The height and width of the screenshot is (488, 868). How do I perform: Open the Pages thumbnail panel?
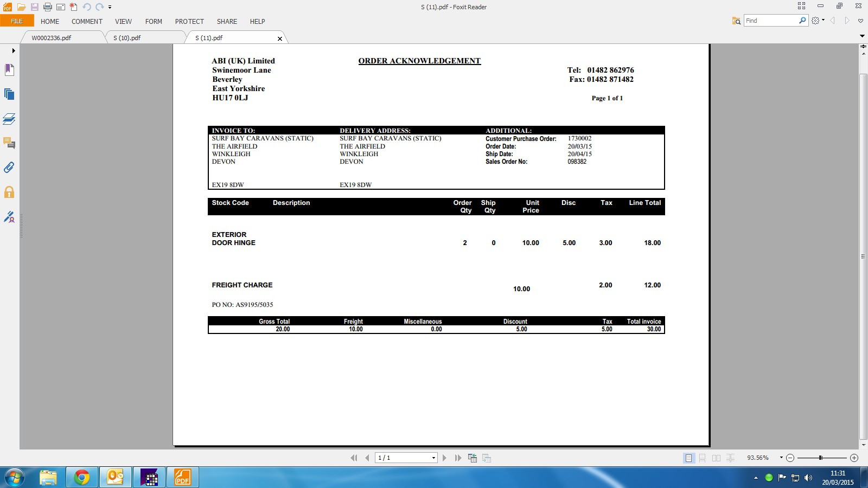click(x=9, y=94)
